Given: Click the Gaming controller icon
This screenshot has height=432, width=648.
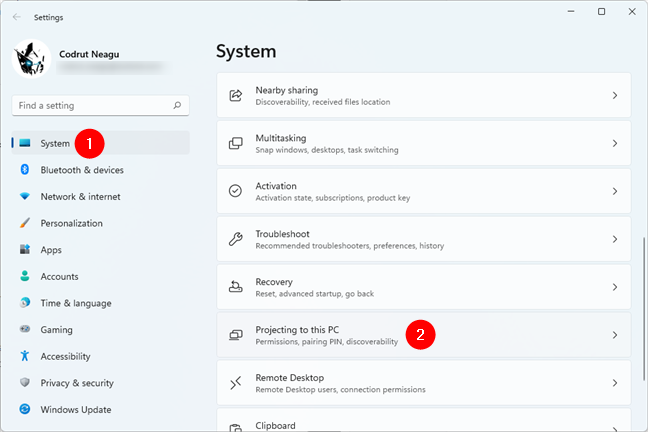Looking at the screenshot, I should coord(25,329).
